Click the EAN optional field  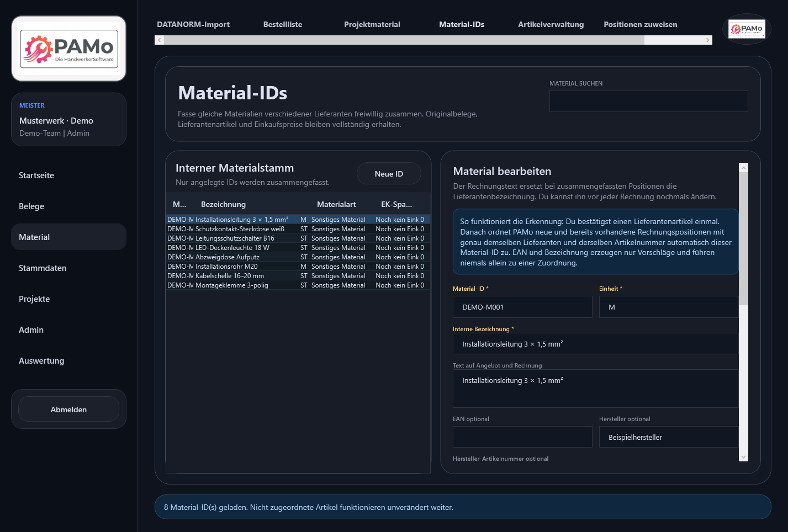tap(522, 437)
